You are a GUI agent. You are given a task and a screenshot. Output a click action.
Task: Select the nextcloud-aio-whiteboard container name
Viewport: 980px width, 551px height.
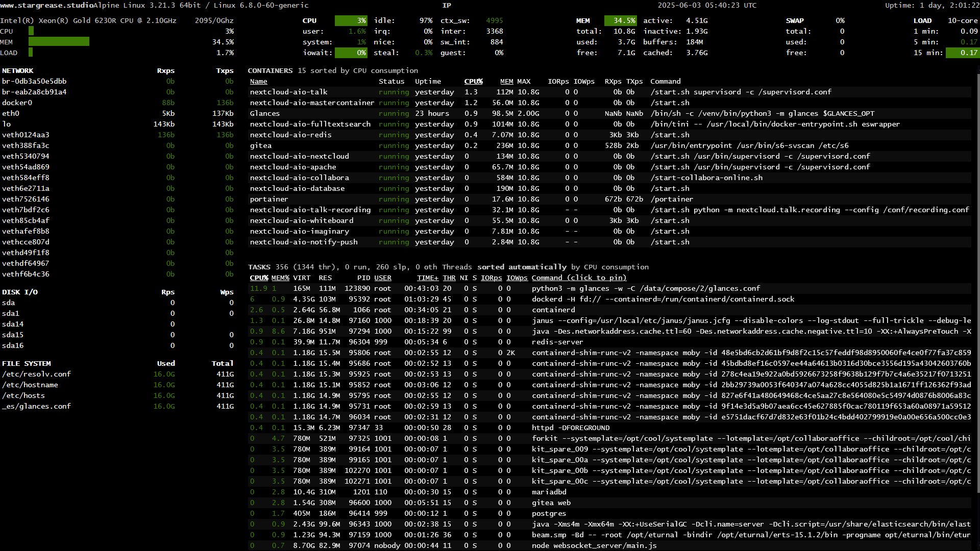coord(302,221)
